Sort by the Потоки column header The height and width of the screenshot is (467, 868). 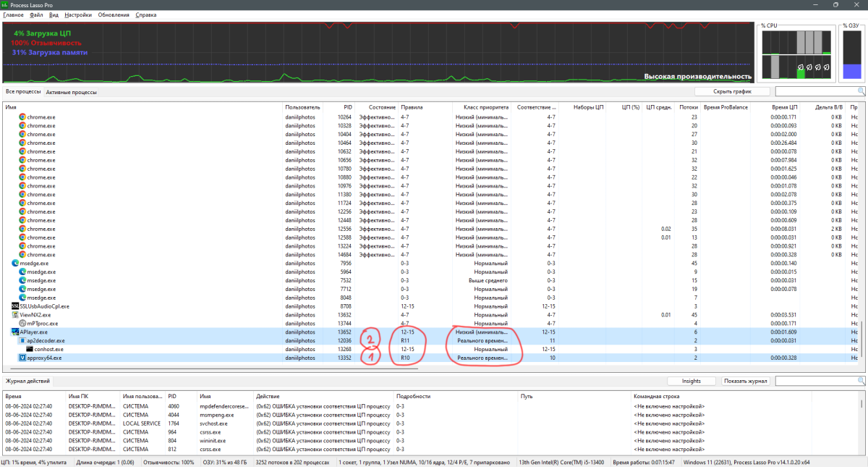pos(688,107)
